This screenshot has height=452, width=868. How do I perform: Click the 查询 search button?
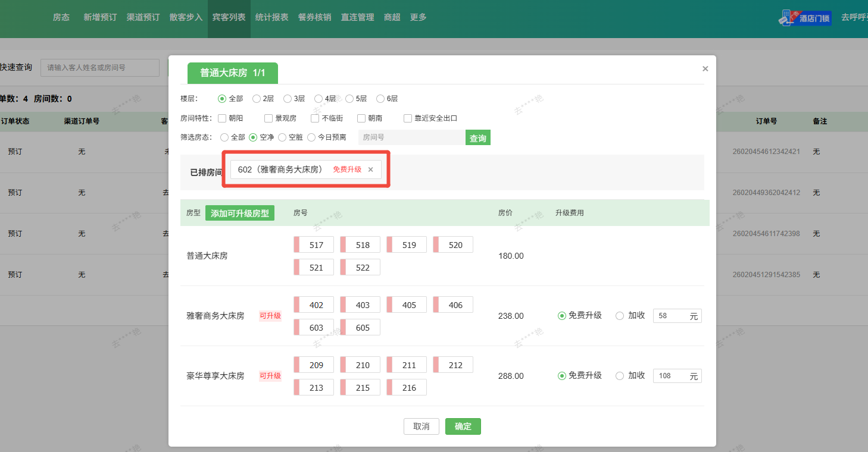tap(477, 138)
